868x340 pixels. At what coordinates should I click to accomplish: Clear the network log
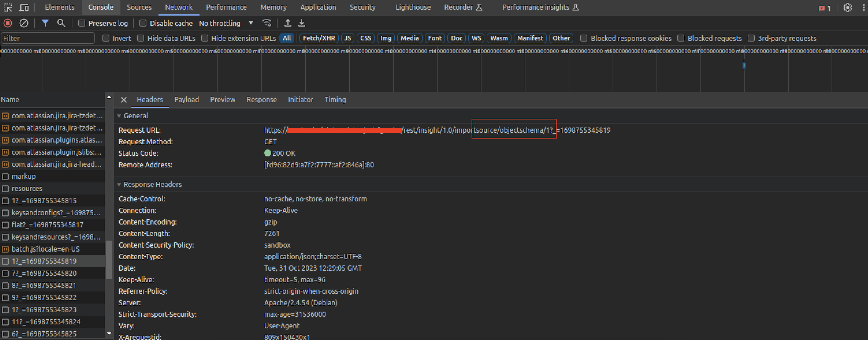pos(24,23)
